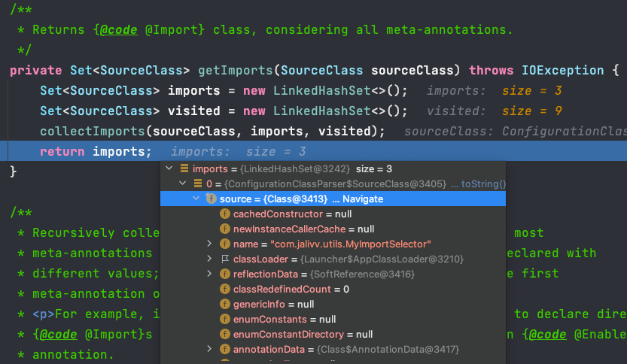Screen dimensions: 627x364
Task: Select the imports LinkedHashSet@3242 row
Action: click(x=333, y=168)
